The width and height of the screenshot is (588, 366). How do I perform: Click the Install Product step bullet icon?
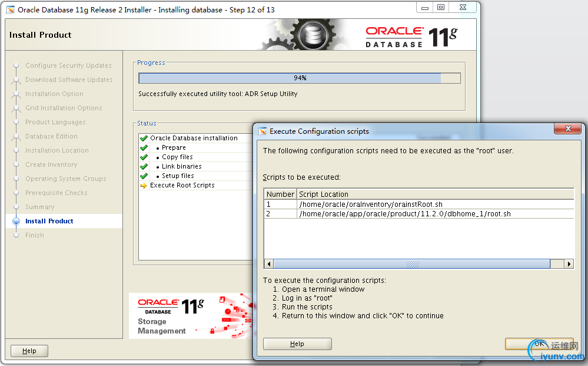click(x=16, y=221)
